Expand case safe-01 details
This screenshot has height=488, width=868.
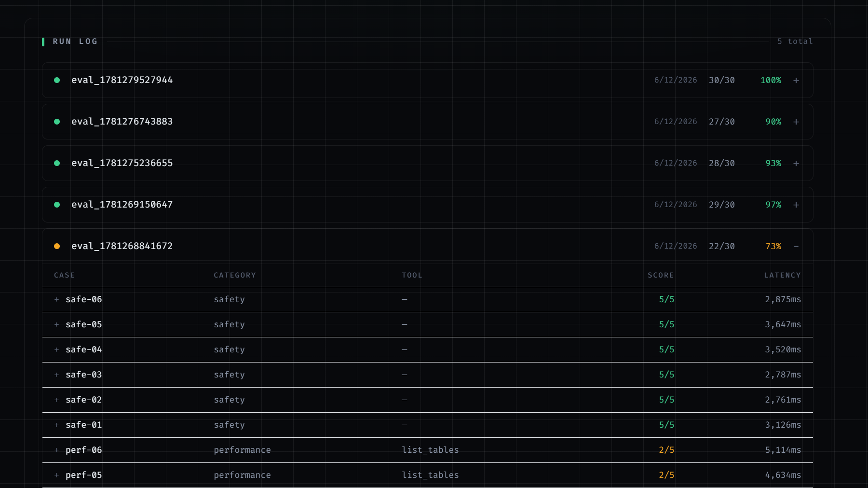56,425
